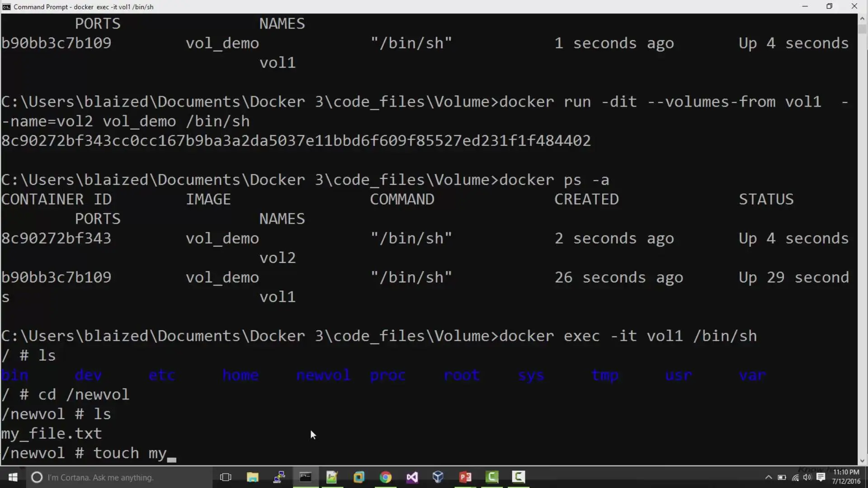Open the network computers taskbar app

279,477
